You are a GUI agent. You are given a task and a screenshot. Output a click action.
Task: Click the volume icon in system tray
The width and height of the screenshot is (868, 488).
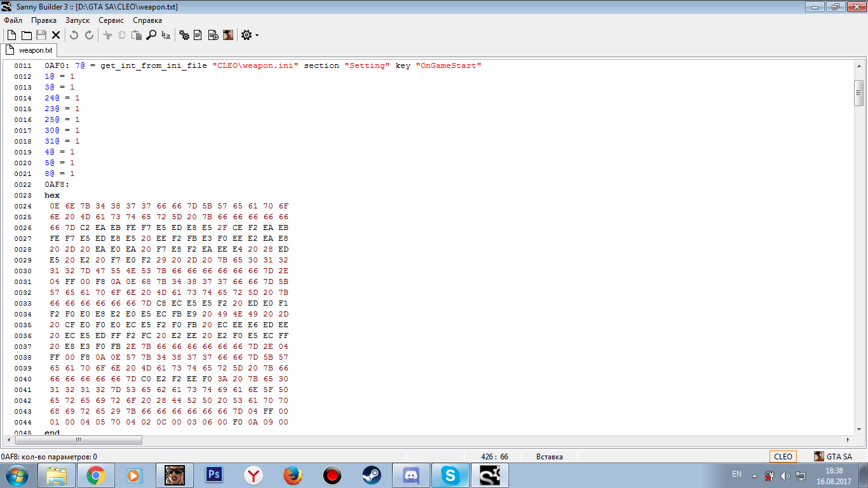click(x=785, y=475)
